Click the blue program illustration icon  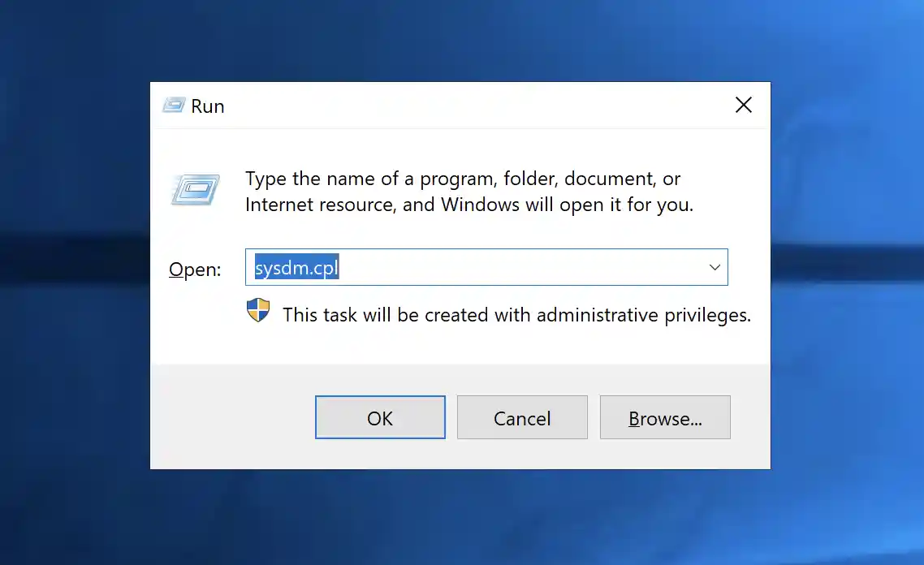(195, 188)
